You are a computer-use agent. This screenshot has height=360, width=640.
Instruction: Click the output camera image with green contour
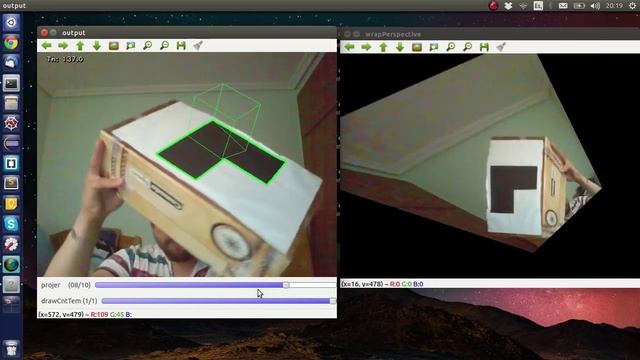(x=187, y=164)
